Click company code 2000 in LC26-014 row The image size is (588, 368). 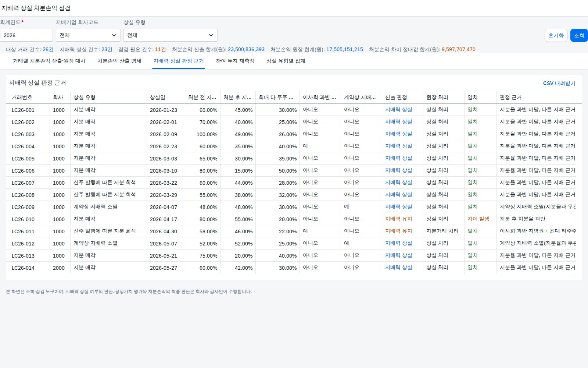(59, 268)
